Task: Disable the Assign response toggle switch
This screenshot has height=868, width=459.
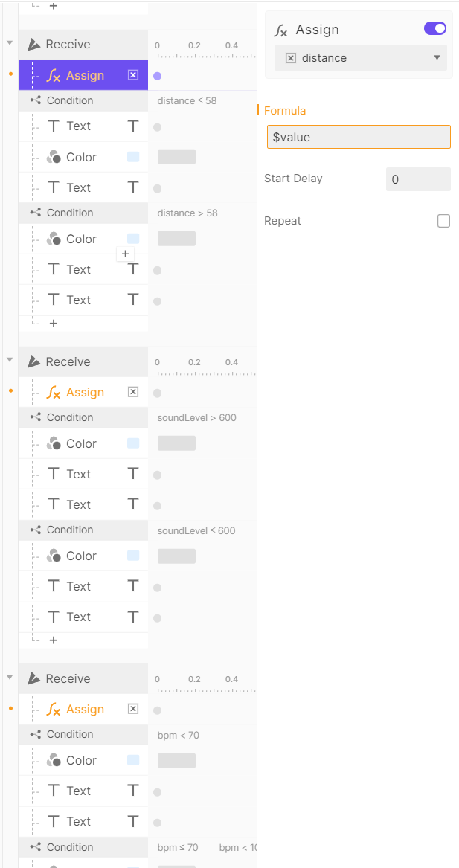Action: 435,29
